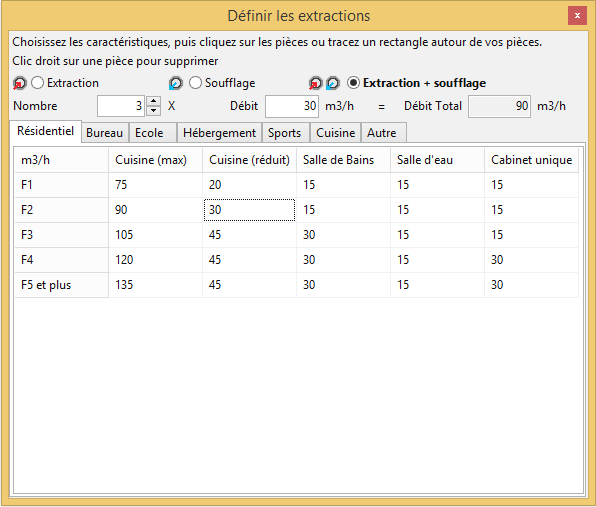Click the extraction icon beside Extraction radio
Screen dimensions: 596x507
click(19, 83)
